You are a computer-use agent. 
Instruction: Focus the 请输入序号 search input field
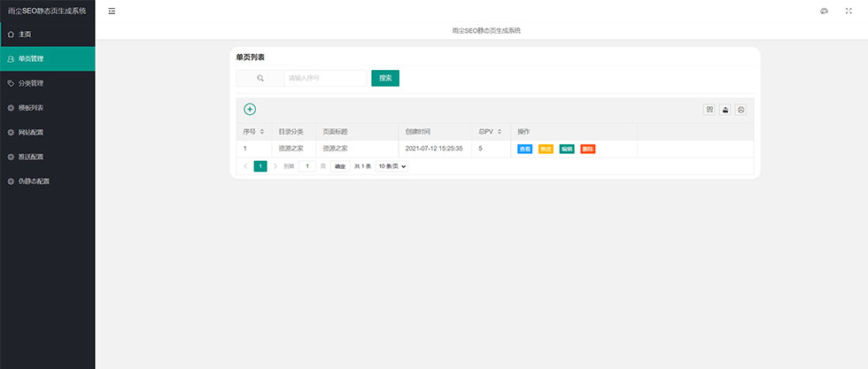tap(325, 78)
